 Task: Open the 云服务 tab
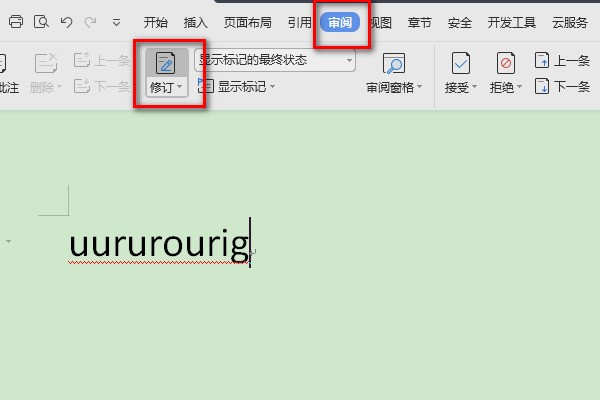[570, 22]
